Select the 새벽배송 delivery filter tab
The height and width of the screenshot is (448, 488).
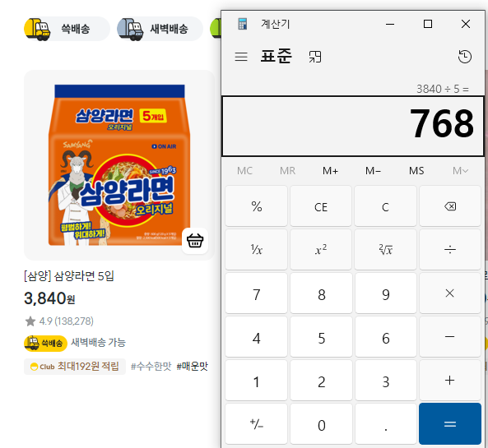point(160,29)
